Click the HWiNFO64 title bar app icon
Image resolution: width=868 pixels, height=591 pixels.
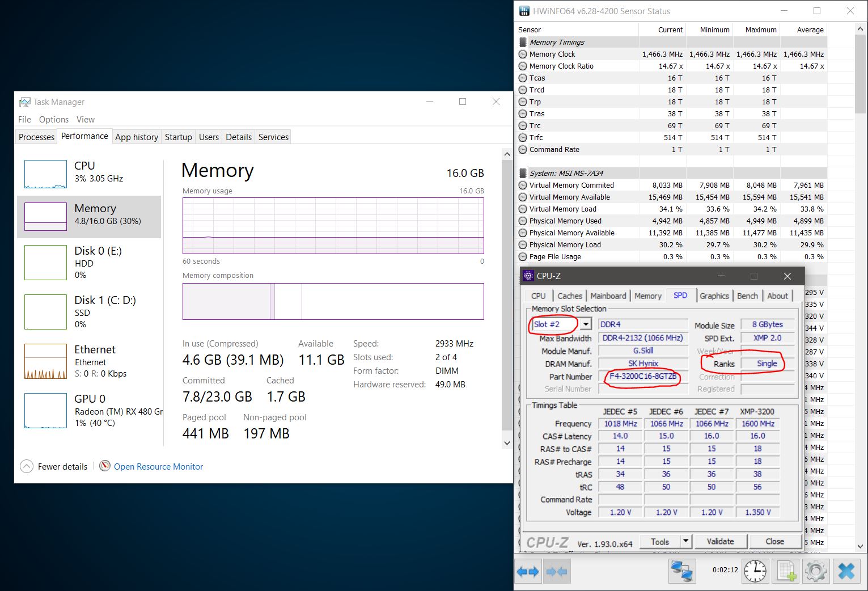click(x=524, y=11)
